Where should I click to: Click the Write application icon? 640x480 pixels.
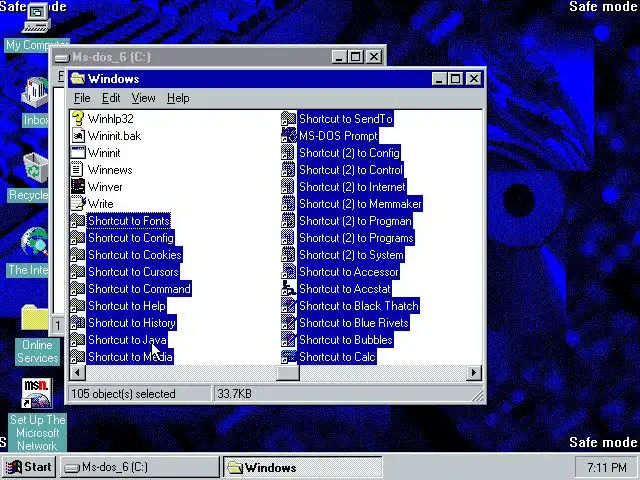click(x=78, y=204)
